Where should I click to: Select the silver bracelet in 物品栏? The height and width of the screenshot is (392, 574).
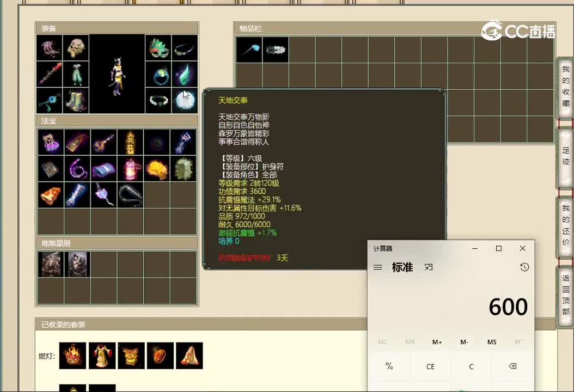point(275,50)
